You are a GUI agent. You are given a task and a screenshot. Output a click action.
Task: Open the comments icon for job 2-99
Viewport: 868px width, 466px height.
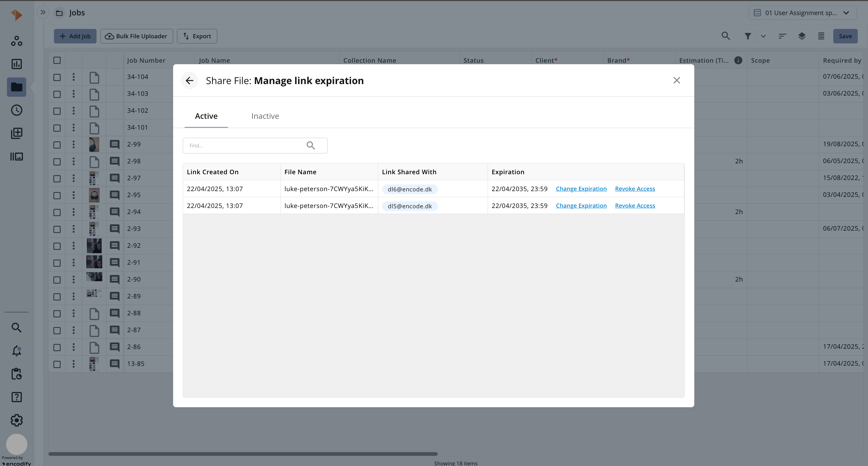115,144
